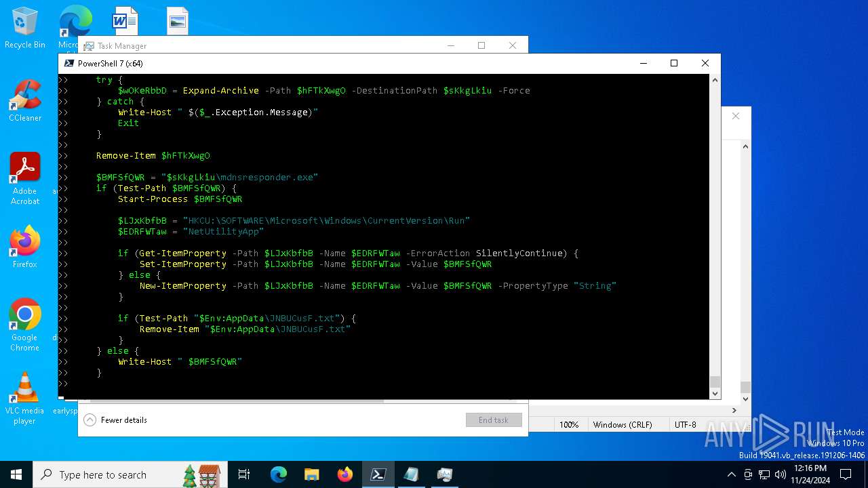Click the Set-ItemProperty command
This screenshot has width=868, height=488.
(183, 264)
